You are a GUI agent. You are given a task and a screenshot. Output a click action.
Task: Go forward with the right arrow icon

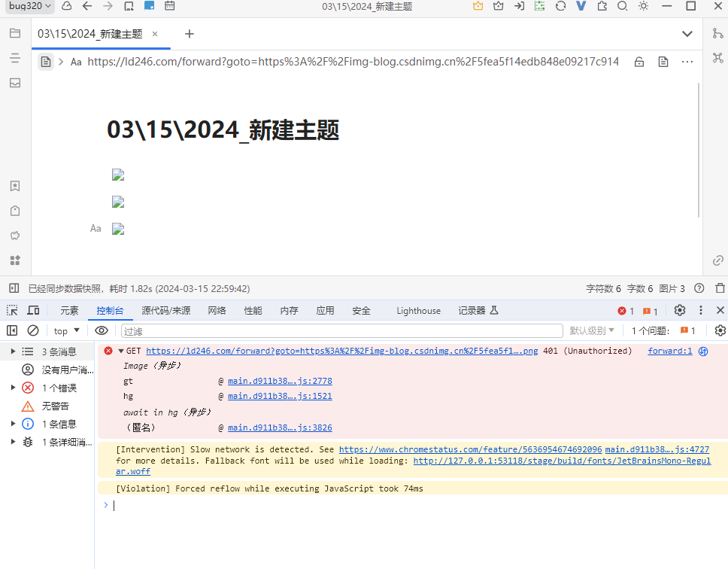click(x=108, y=6)
